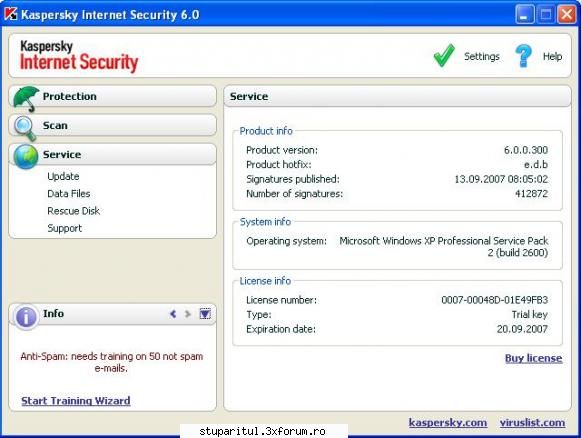Image resolution: width=581 pixels, height=438 pixels.
Task: Select the operating system Windows XP text
Action: point(444,247)
